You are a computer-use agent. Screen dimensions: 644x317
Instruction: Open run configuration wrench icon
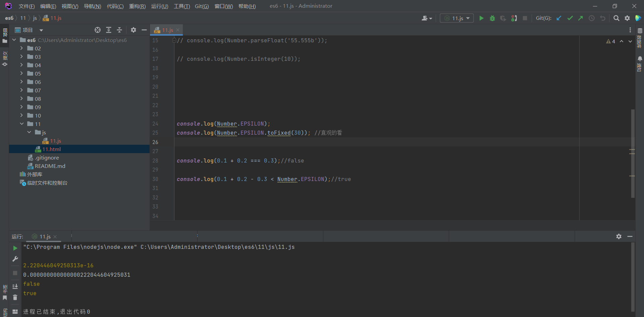pyautogui.click(x=15, y=259)
